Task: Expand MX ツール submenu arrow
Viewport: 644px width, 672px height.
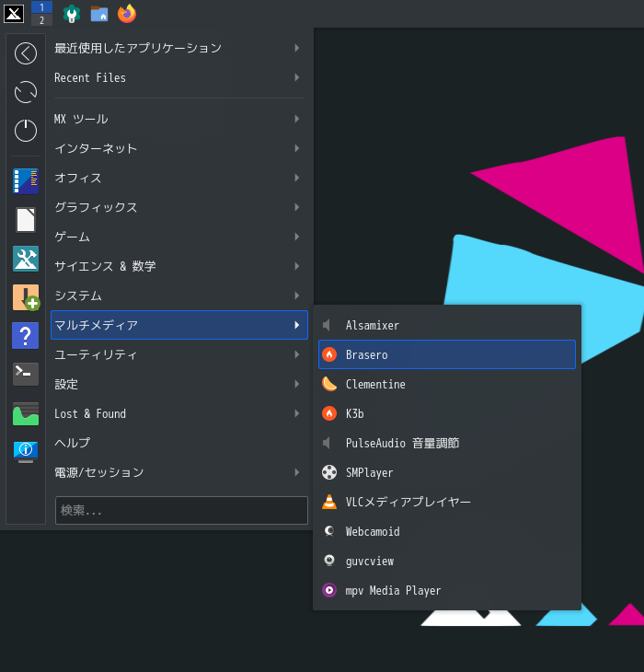Action: [297, 119]
